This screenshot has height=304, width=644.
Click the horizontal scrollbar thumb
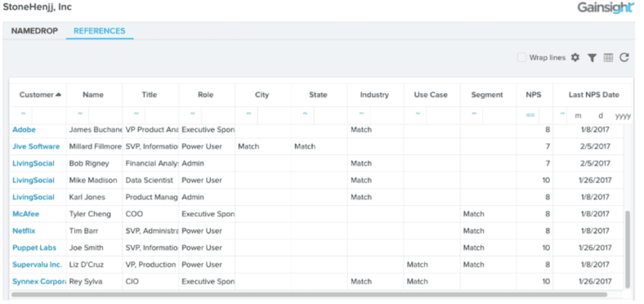point(309,294)
